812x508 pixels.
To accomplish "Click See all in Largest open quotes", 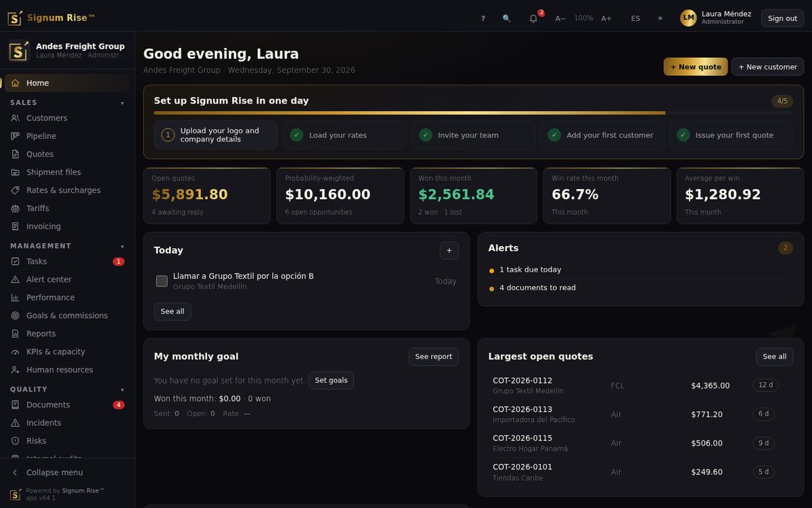I will tap(775, 357).
